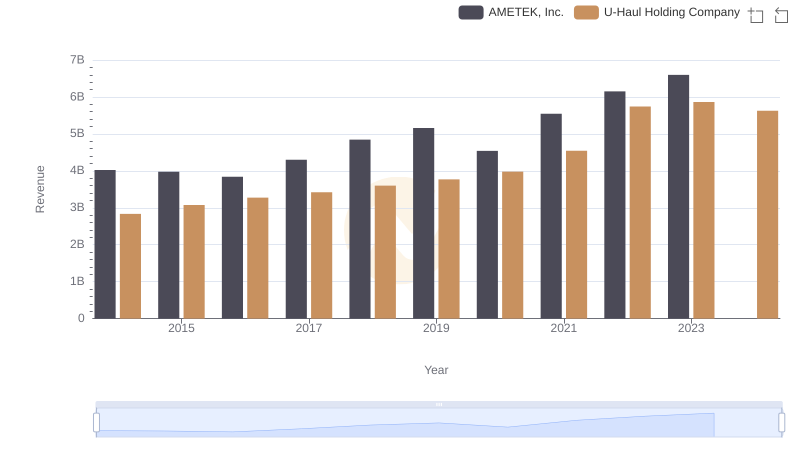Grab the left data zoom slider handle
Screen dimensions: 800x461
[96, 422]
